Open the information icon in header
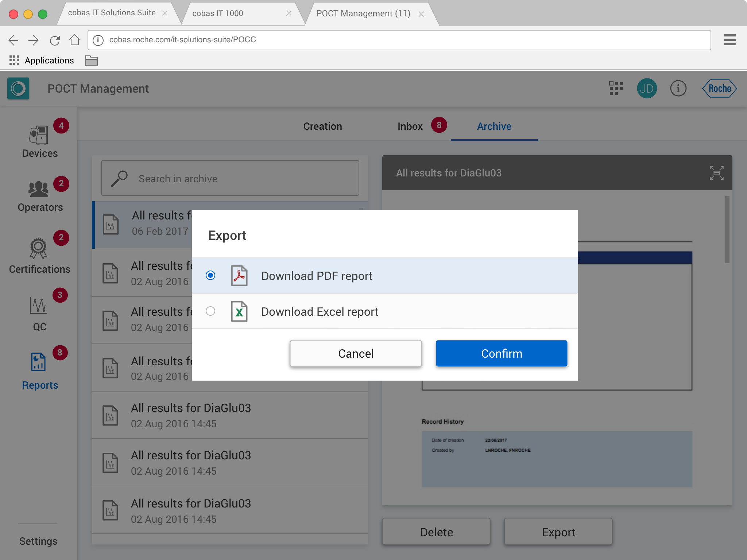747x560 pixels. coord(678,88)
